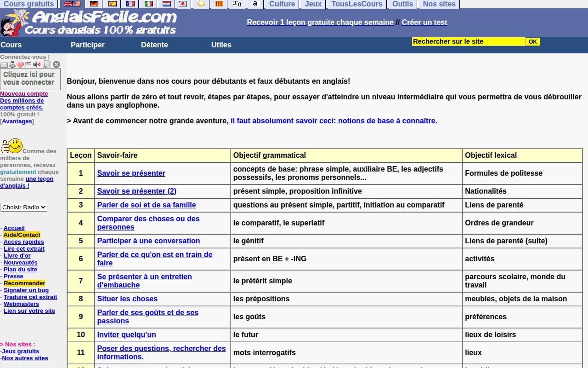The width and height of the screenshot is (588, 368).
Task: Open the Participer navigation menu
Action: click(x=88, y=45)
